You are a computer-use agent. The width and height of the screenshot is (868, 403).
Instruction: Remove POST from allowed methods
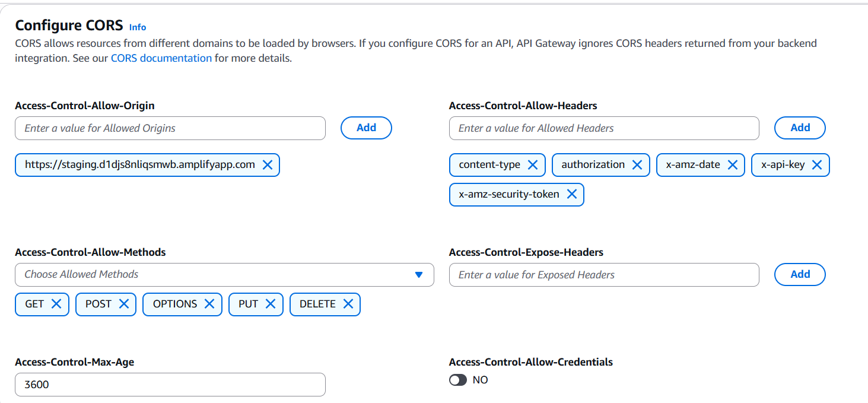coord(124,304)
